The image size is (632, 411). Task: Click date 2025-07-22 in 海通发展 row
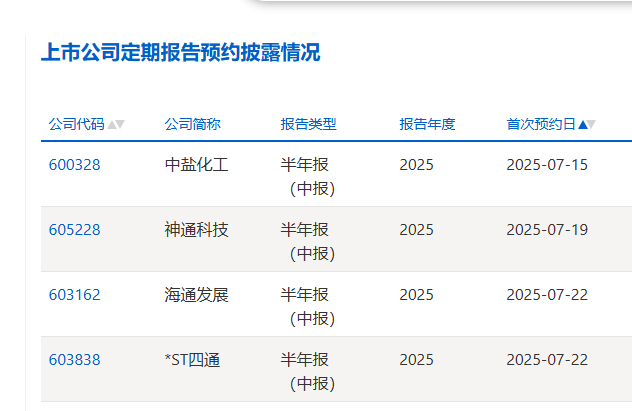click(547, 295)
